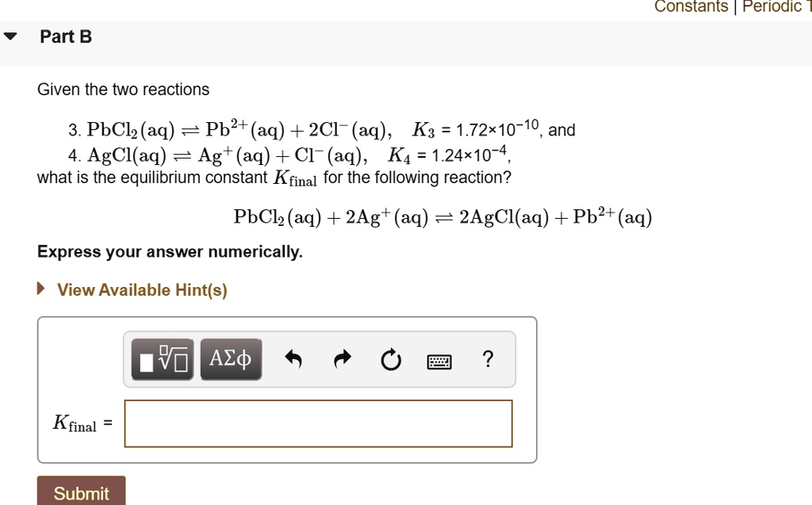Reset the answer entry field
This screenshot has height=505, width=812.
pyautogui.click(x=390, y=358)
